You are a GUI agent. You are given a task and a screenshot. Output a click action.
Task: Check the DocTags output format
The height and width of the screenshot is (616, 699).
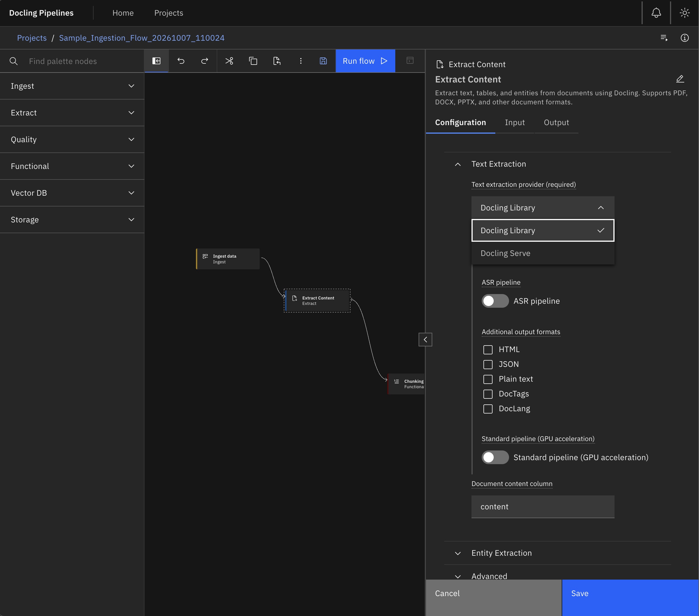[x=488, y=394]
